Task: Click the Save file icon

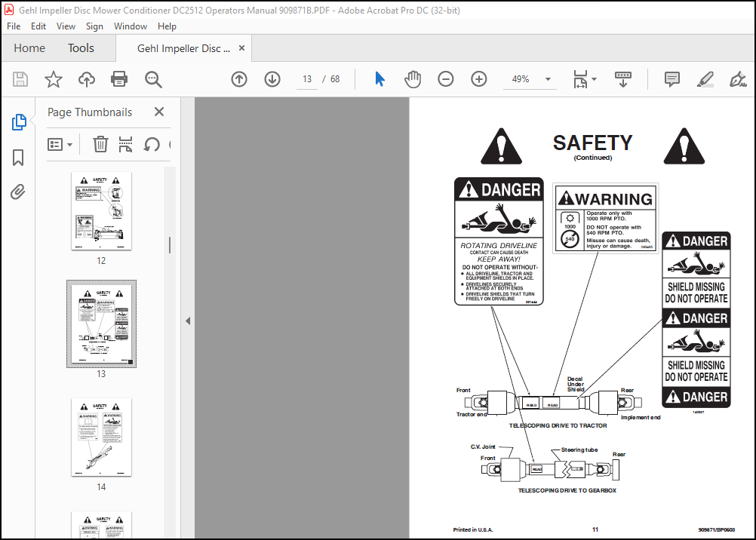Action: 20,79
